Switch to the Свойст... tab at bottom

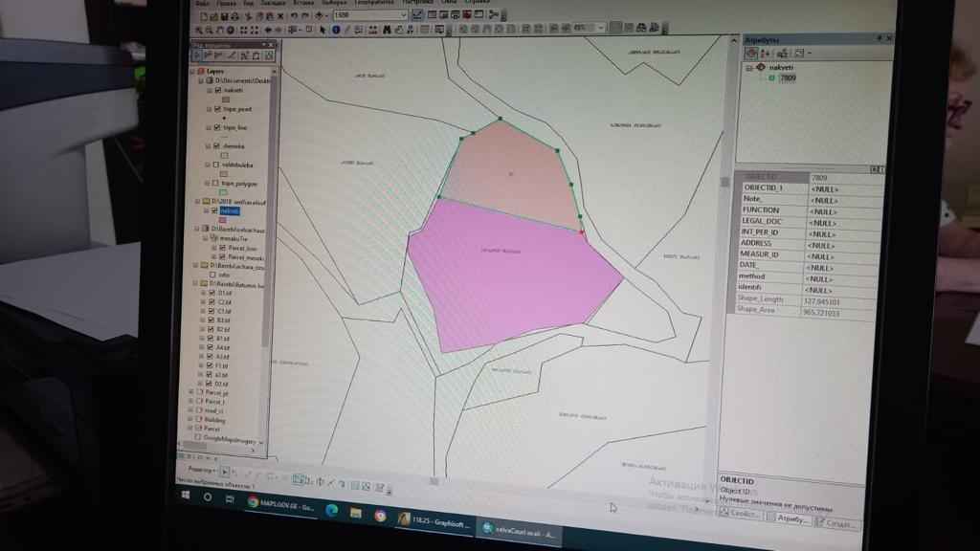coord(740,514)
